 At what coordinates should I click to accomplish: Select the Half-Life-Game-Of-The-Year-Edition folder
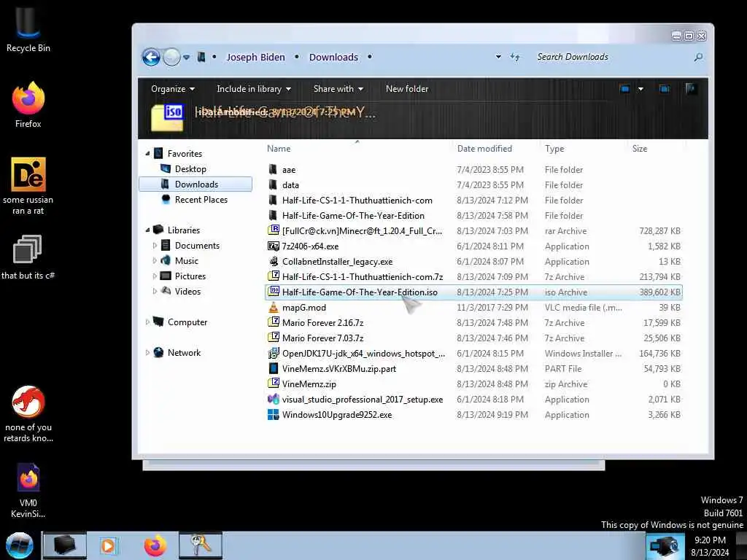pyautogui.click(x=474, y=216)
